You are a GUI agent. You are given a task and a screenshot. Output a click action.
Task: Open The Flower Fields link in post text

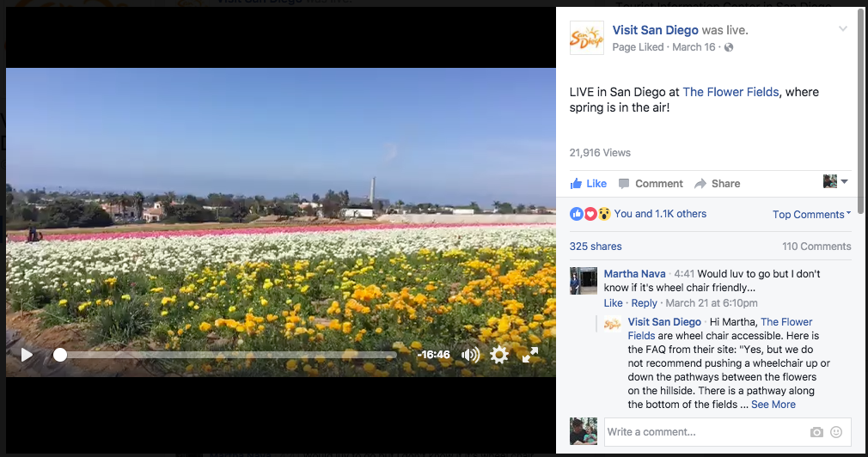(x=730, y=93)
